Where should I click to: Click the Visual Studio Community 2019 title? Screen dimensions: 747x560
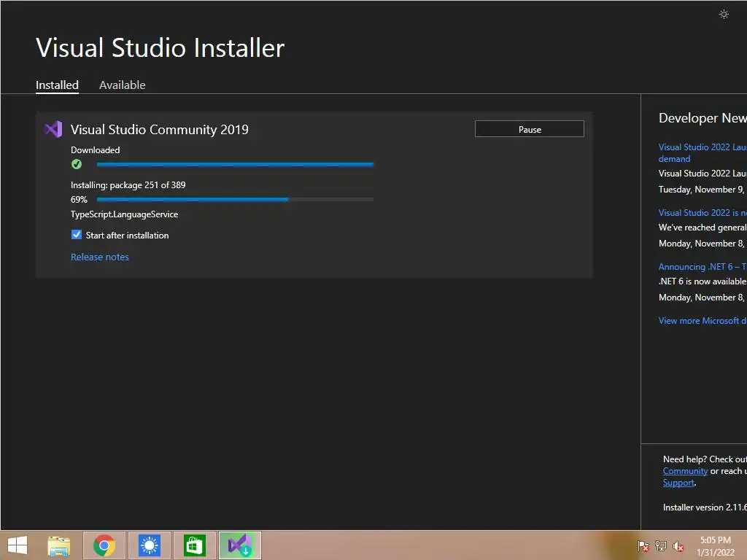(x=160, y=130)
